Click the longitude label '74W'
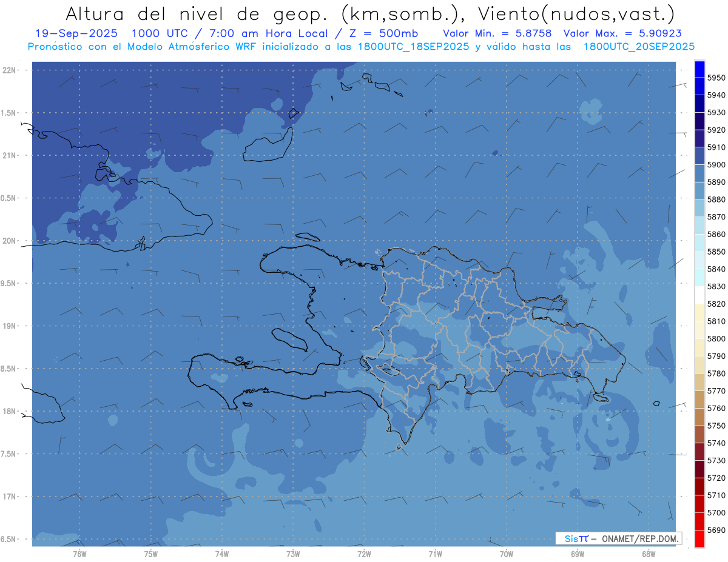The image size is (728, 562). pyautogui.click(x=221, y=554)
